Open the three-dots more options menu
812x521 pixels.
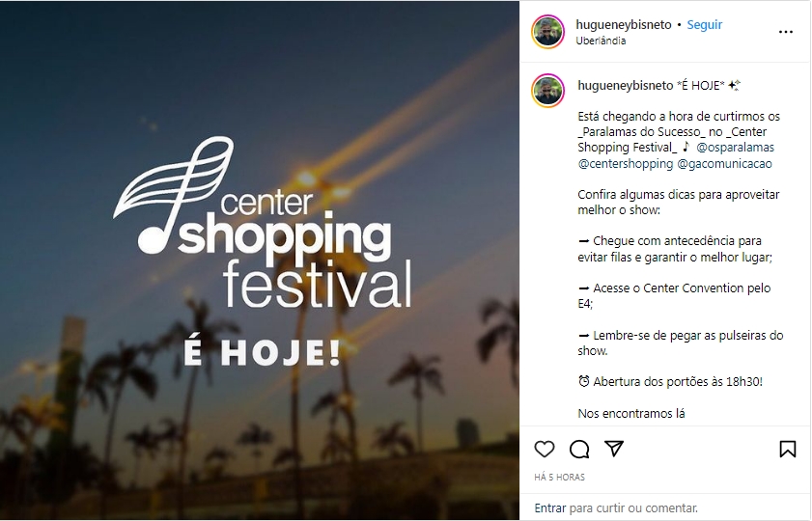click(786, 32)
